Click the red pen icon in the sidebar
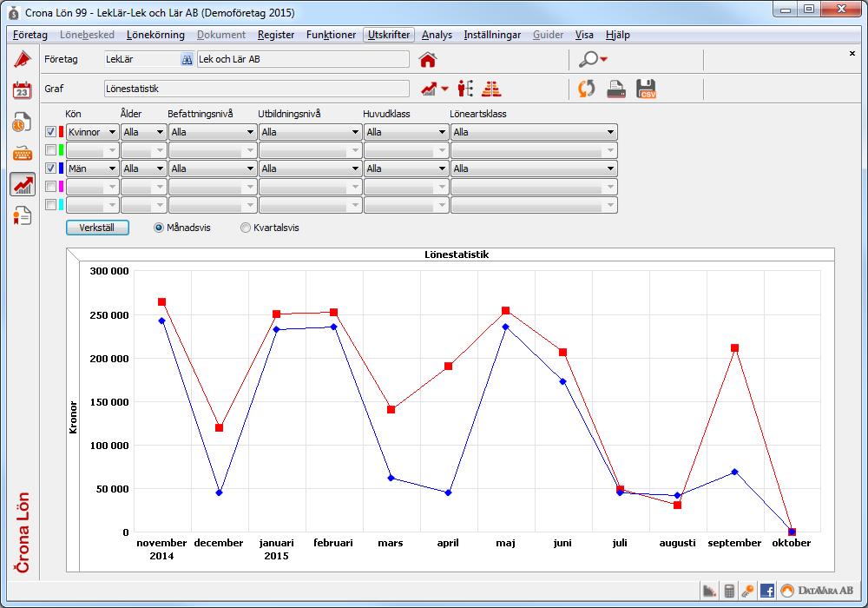This screenshot has width=868, height=608. (23, 59)
